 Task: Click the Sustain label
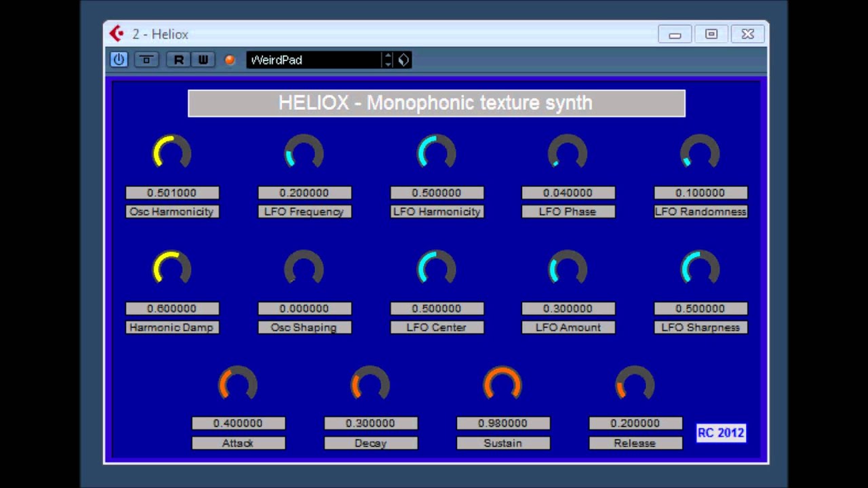point(503,443)
